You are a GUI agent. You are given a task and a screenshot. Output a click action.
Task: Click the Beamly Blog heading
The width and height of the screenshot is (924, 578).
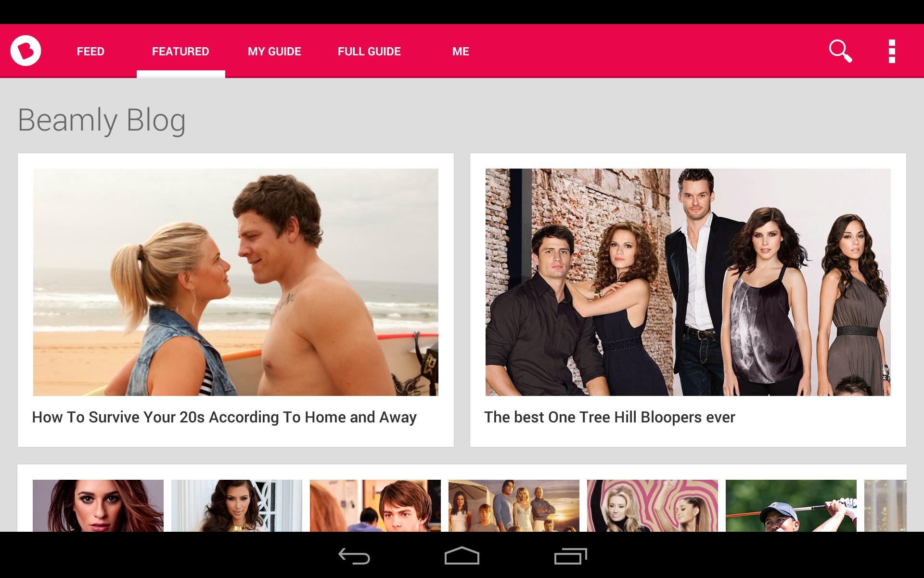click(102, 120)
